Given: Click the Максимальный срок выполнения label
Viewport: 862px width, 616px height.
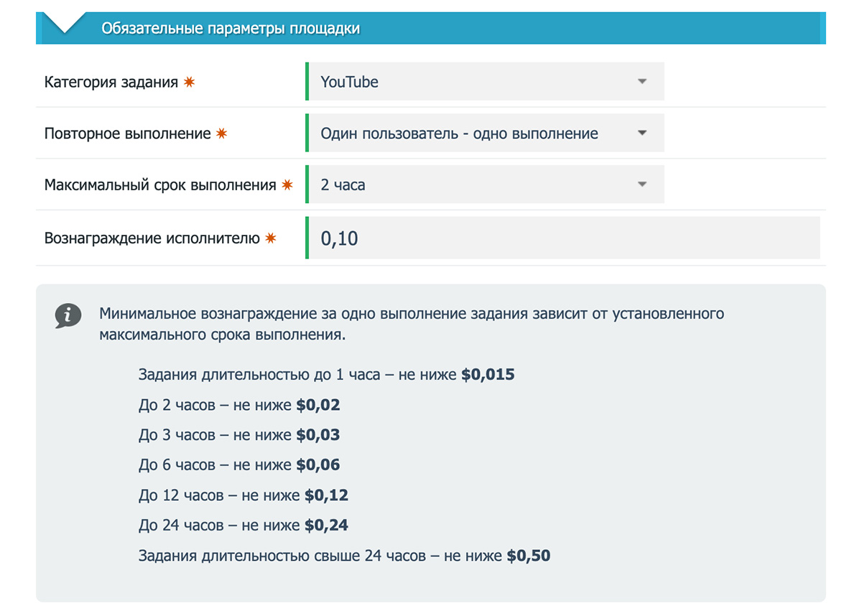Looking at the screenshot, I should coord(160,185).
